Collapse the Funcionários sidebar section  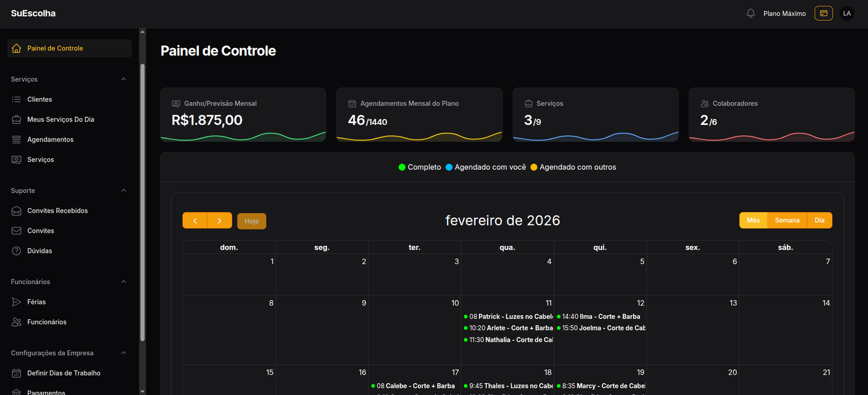pos(123,282)
